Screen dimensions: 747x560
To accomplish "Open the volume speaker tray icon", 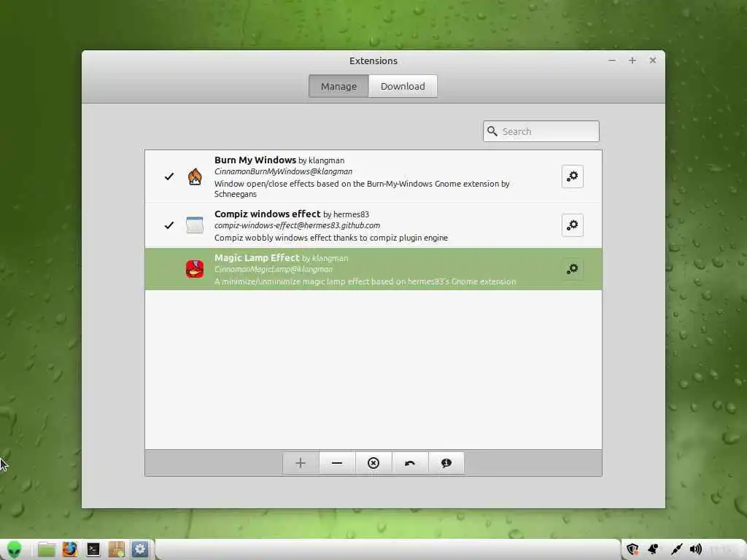I will (x=696, y=550).
